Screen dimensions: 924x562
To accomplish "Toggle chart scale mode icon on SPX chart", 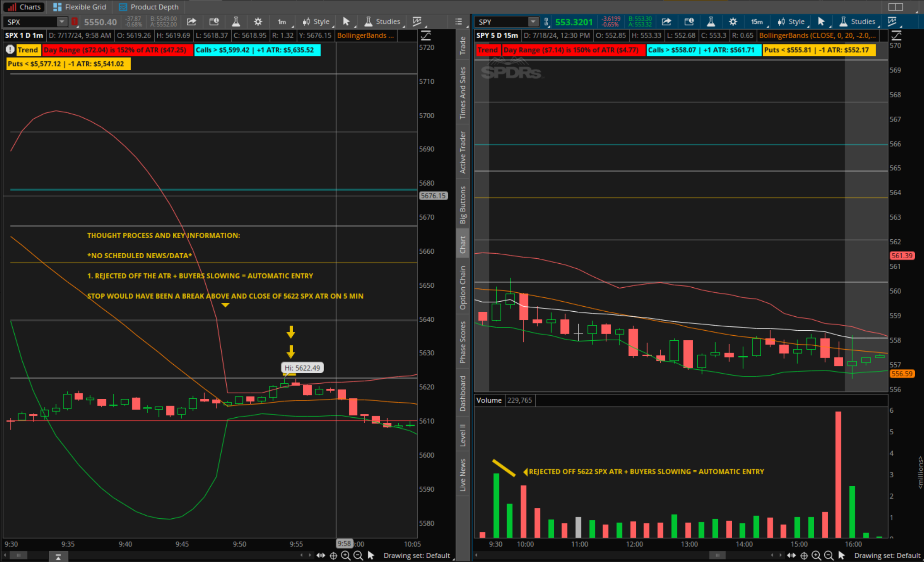I will 426,35.
